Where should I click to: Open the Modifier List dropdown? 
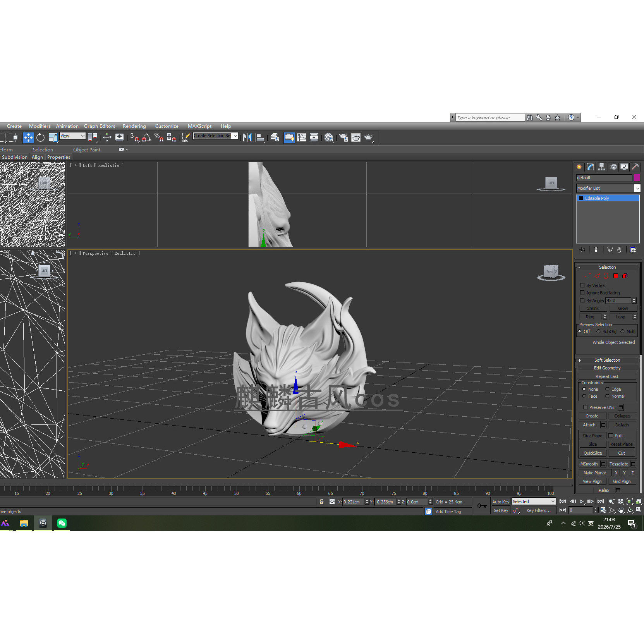[x=608, y=188]
